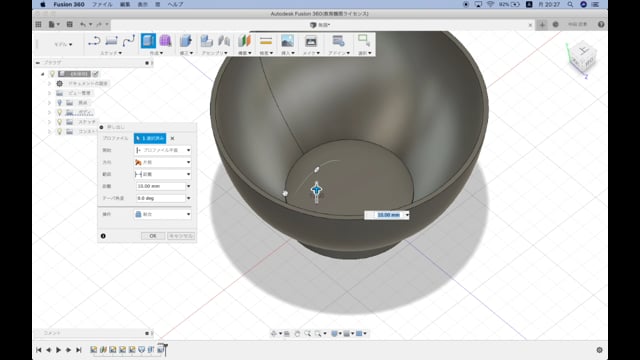Select the purple Create Form icon
This screenshot has width=640, height=360.
(x=165, y=41)
